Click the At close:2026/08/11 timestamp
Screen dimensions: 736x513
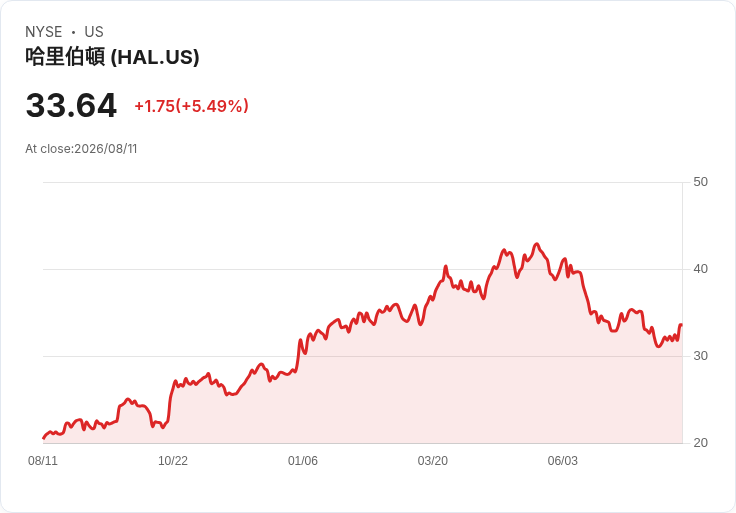[x=81, y=149]
